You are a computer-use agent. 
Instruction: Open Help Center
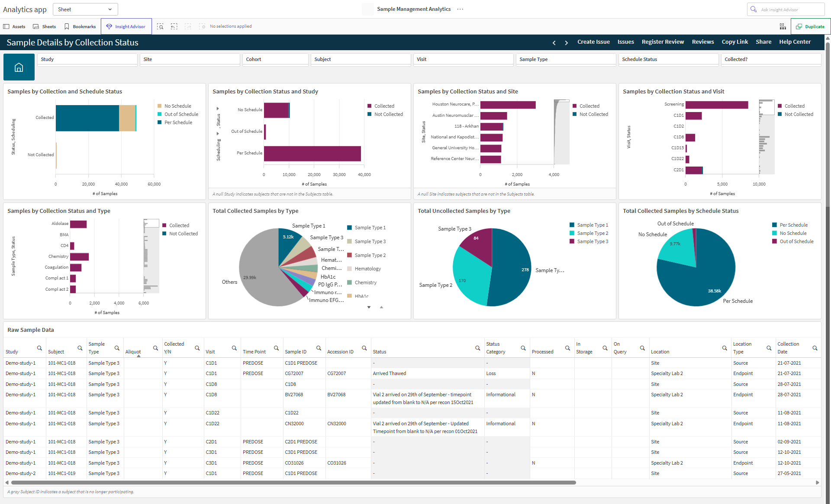tap(795, 42)
